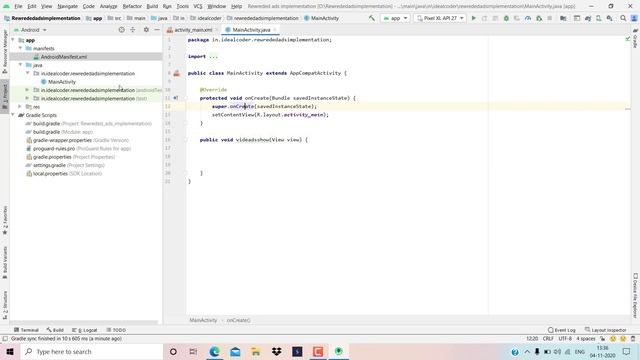Open Project panel settings gear
640x360 pixels.
pyautogui.click(x=146, y=30)
